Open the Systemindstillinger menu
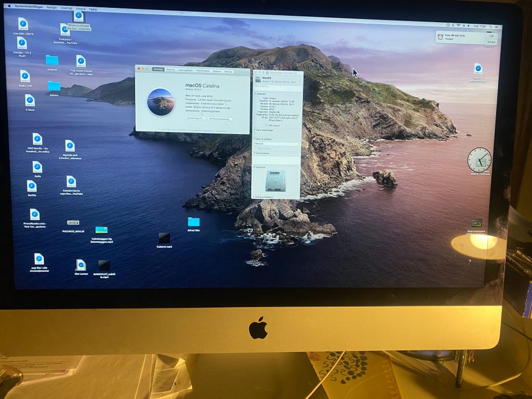 point(29,7)
